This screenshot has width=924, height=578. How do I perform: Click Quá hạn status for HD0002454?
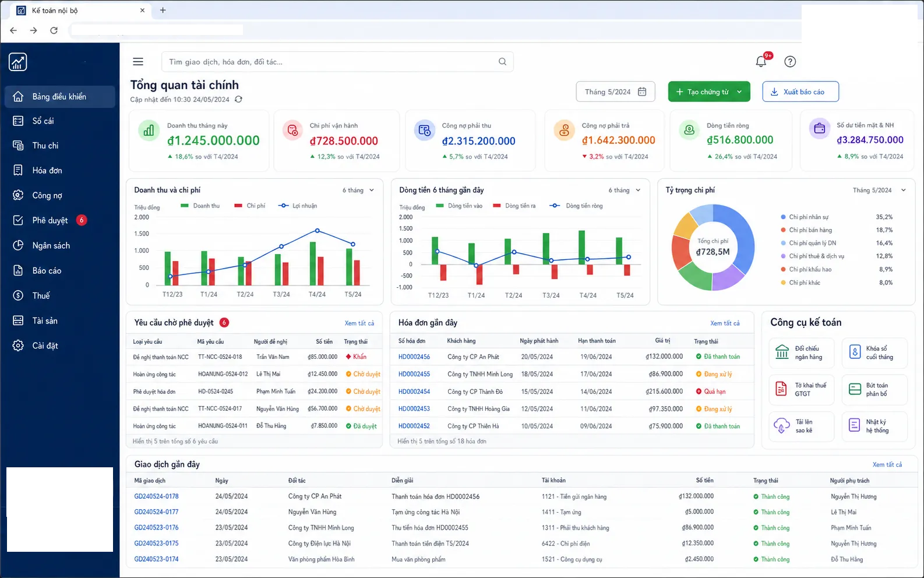pos(711,392)
